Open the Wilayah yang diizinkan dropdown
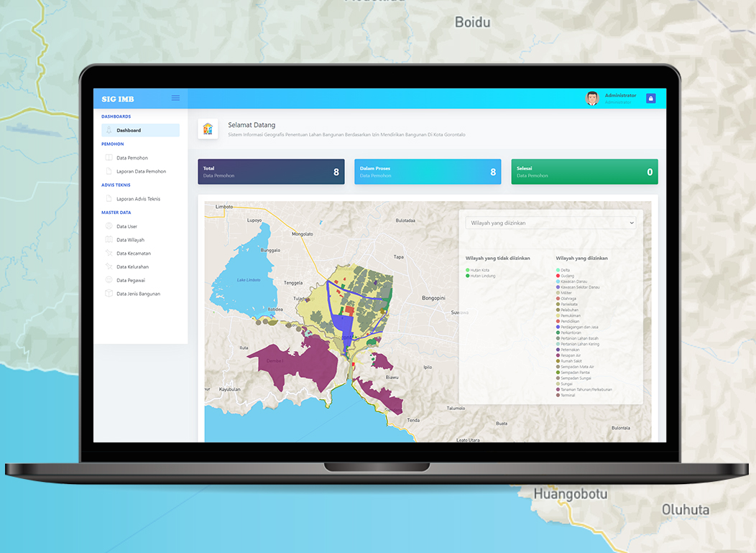This screenshot has width=756, height=553. [x=550, y=223]
